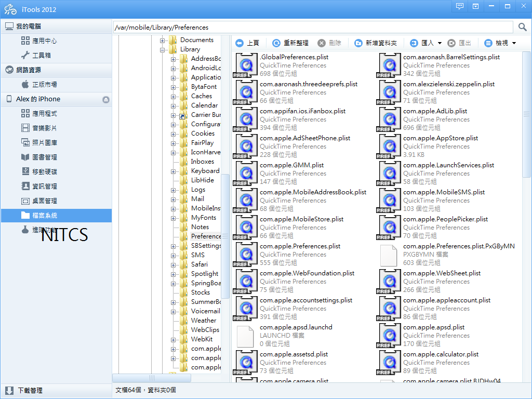Click the 我的電腦 section header

click(x=56, y=26)
